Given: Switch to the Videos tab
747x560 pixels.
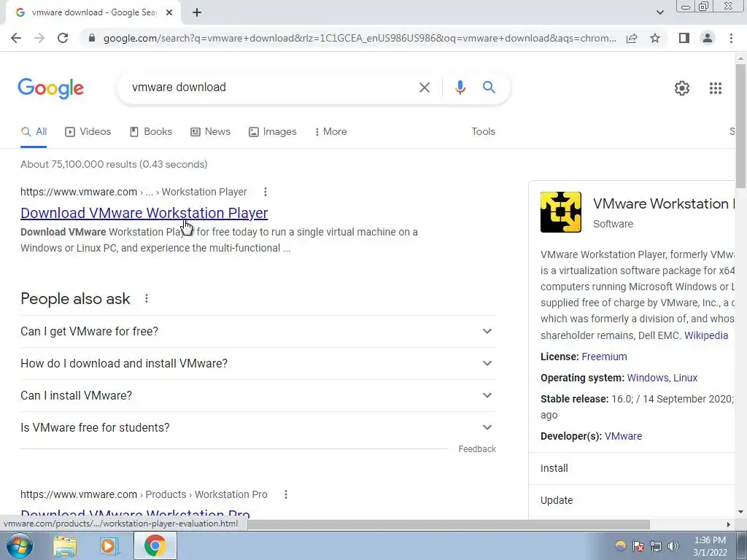Looking at the screenshot, I should [x=88, y=132].
